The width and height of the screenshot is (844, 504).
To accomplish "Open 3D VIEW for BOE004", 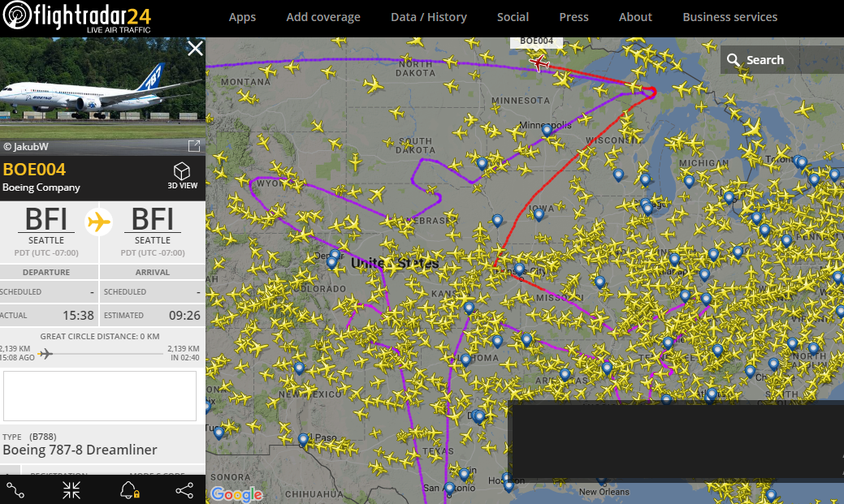I will tap(182, 176).
